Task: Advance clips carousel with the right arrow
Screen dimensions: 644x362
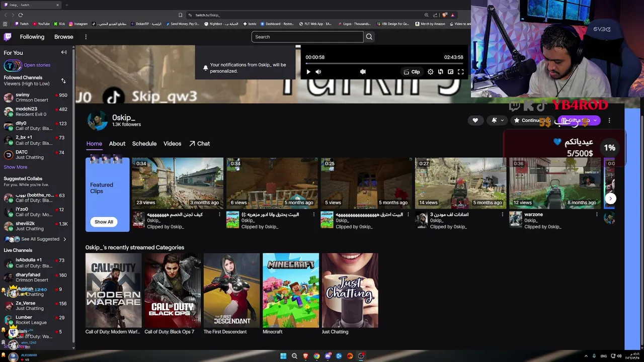Action: (610, 198)
